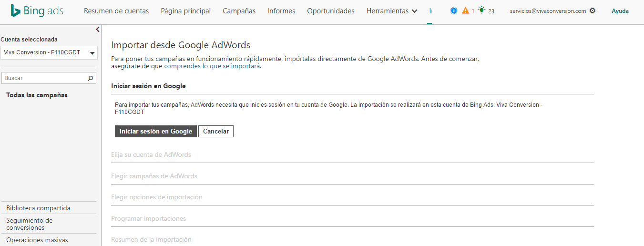Expand the Herramientas menu
This screenshot has height=246, width=644.
pyautogui.click(x=392, y=11)
